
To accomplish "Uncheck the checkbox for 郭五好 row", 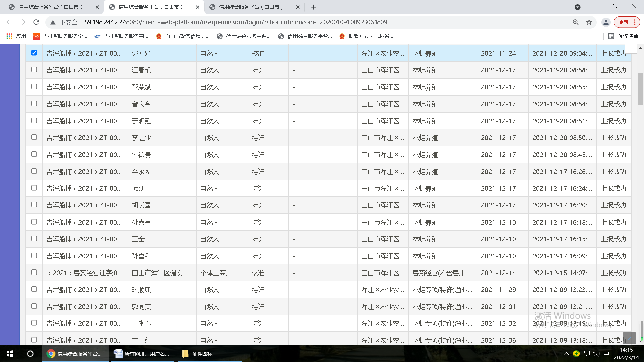I will pyautogui.click(x=34, y=53).
